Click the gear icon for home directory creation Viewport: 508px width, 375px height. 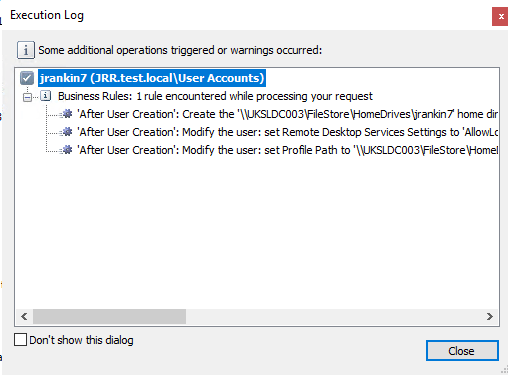pos(67,114)
